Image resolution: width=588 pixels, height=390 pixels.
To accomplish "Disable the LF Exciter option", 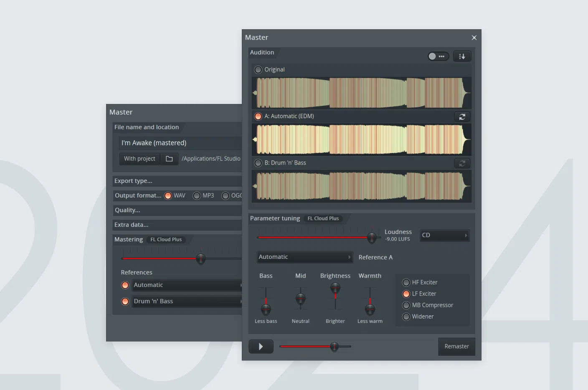I will click(406, 294).
